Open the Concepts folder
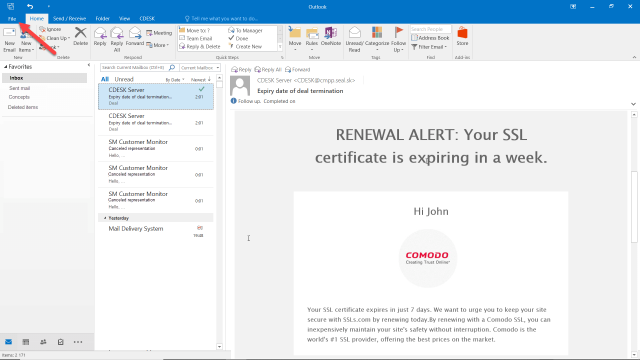 [19, 97]
